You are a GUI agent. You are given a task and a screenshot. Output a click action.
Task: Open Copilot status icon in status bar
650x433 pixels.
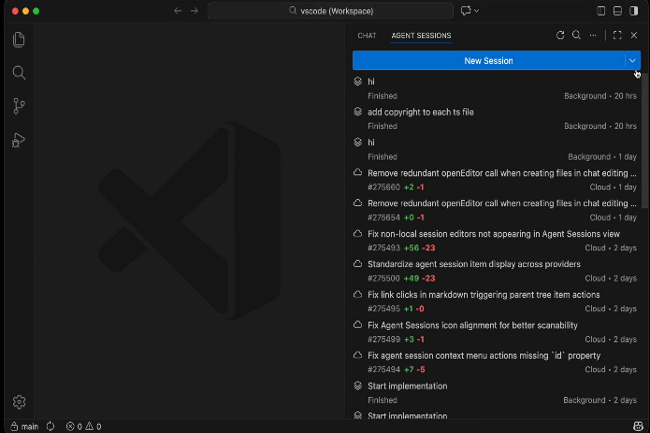pos(638,426)
